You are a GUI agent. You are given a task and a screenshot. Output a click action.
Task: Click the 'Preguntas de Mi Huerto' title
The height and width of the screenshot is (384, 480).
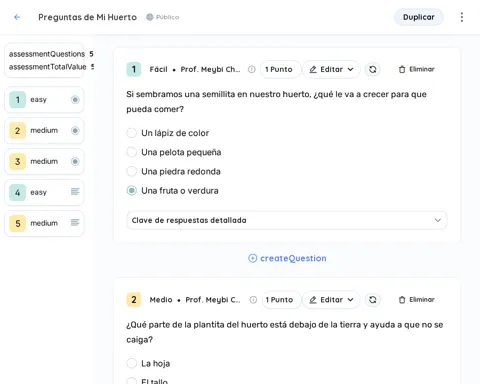click(87, 17)
